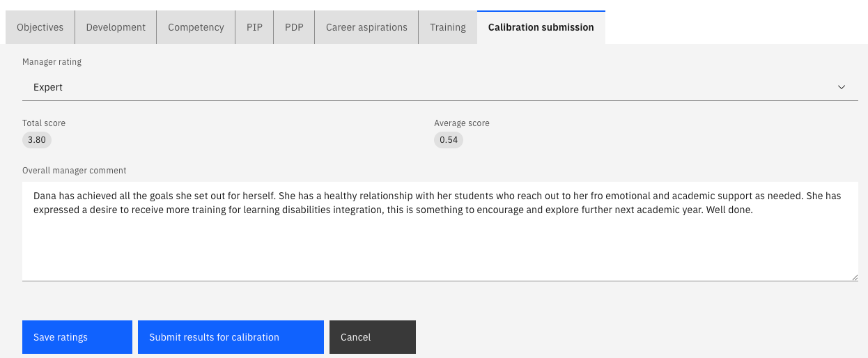Save the ratings
Viewport: 868px width, 358px height.
pos(77,337)
